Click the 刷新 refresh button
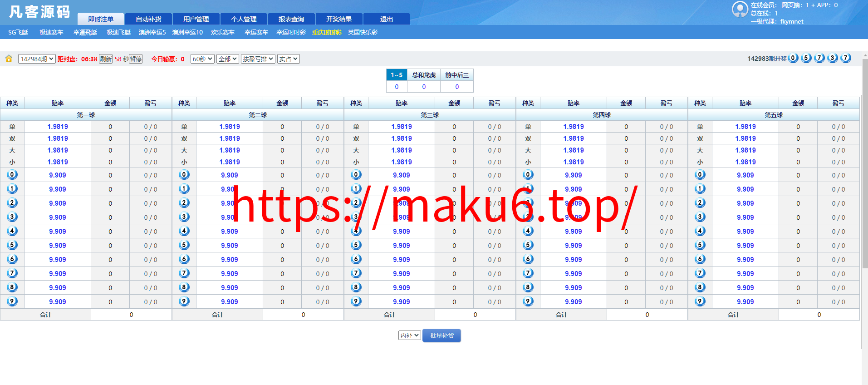Screen dimensions: 868x385 (106, 59)
